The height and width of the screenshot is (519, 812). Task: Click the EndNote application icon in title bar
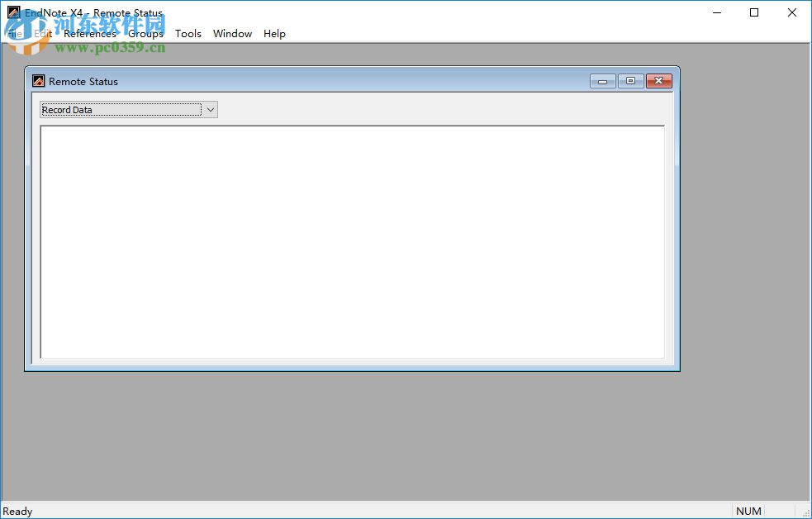pyautogui.click(x=13, y=12)
